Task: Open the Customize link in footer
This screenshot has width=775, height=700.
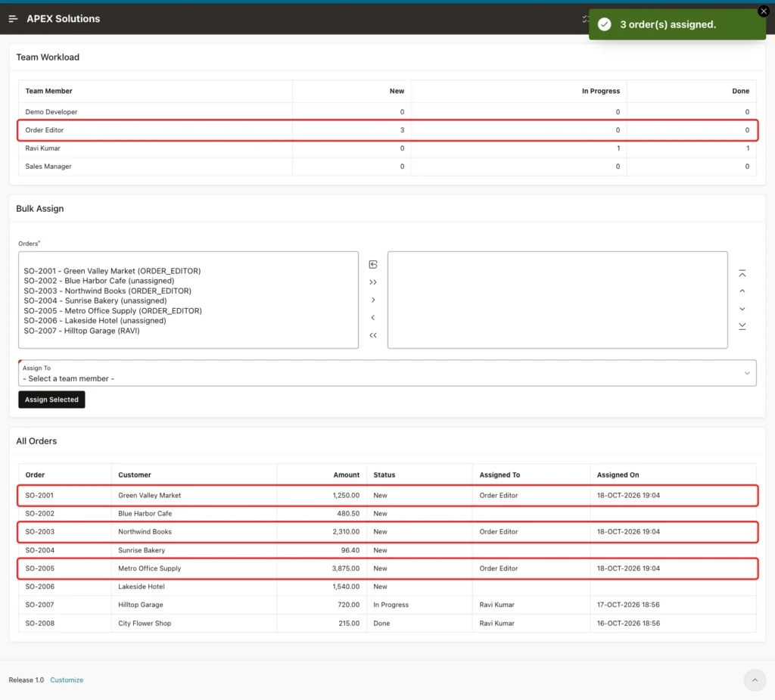Action: point(67,680)
